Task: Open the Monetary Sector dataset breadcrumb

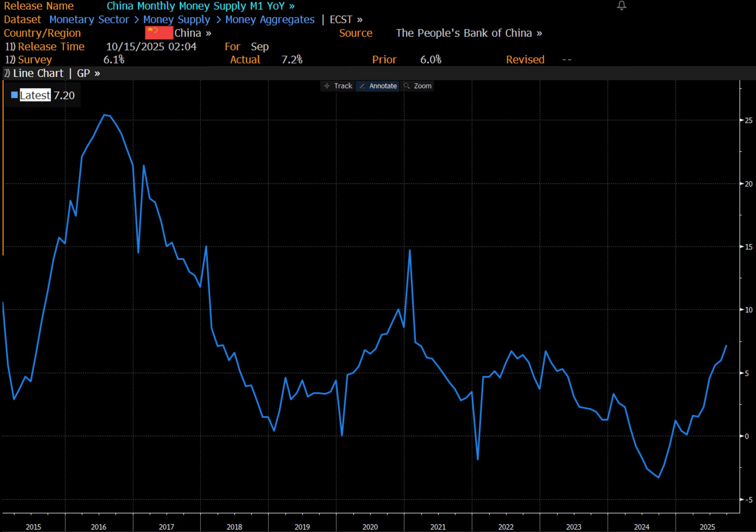Action: point(89,20)
